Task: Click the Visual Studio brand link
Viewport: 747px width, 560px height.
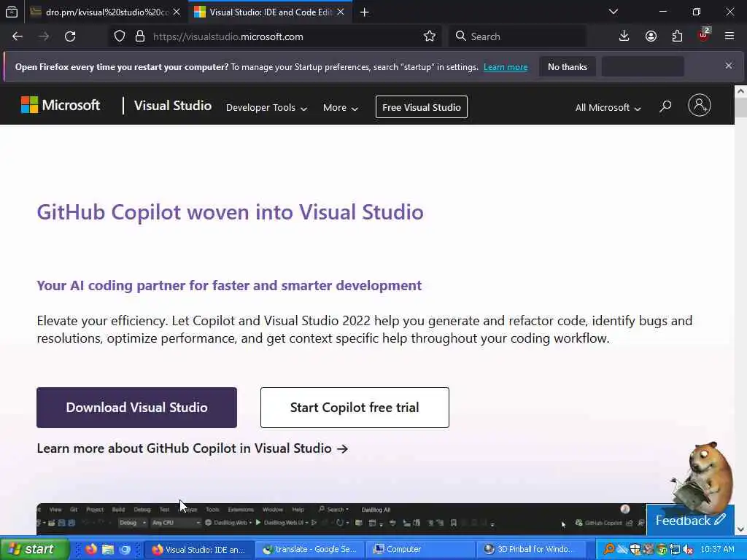Action: [x=172, y=105]
